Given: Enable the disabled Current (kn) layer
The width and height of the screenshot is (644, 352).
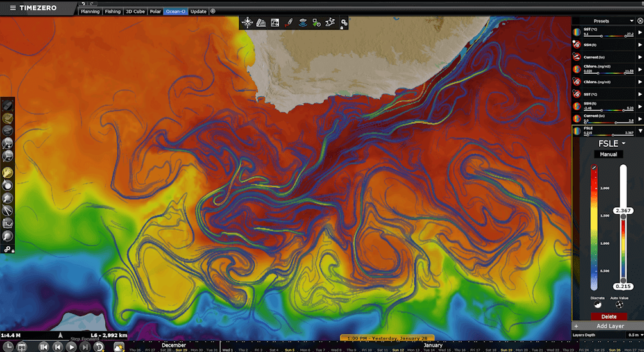Looking at the screenshot, I should [577, 56].
